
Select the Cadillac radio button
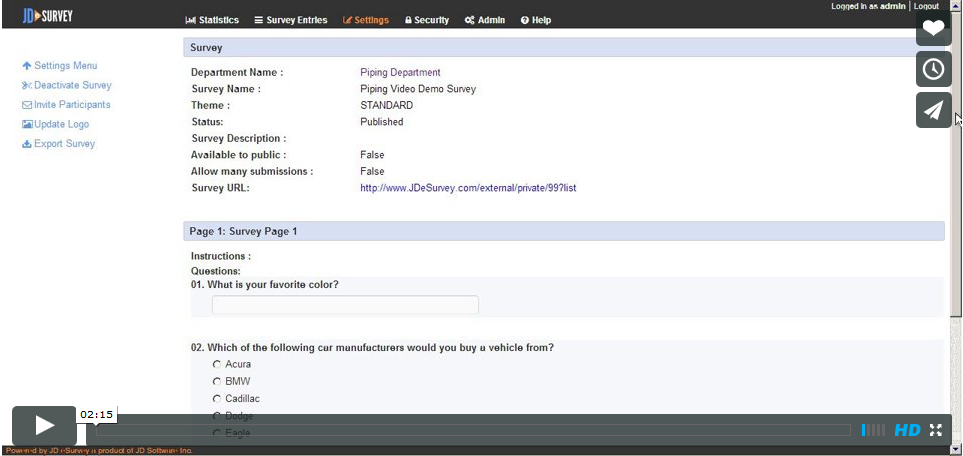click(217, 399)
